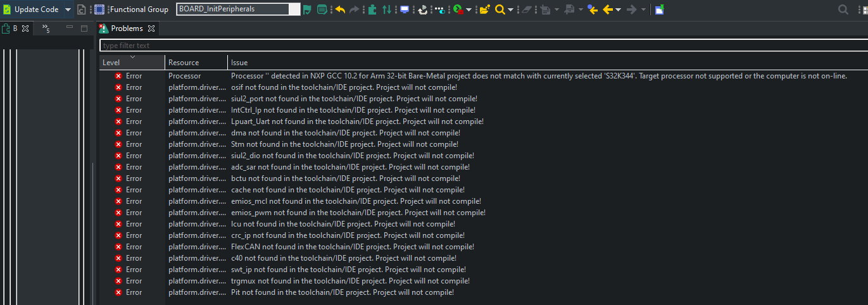The image size is (868, 305).
Task: Click the pin editor icon
Action: coord(660,9)
